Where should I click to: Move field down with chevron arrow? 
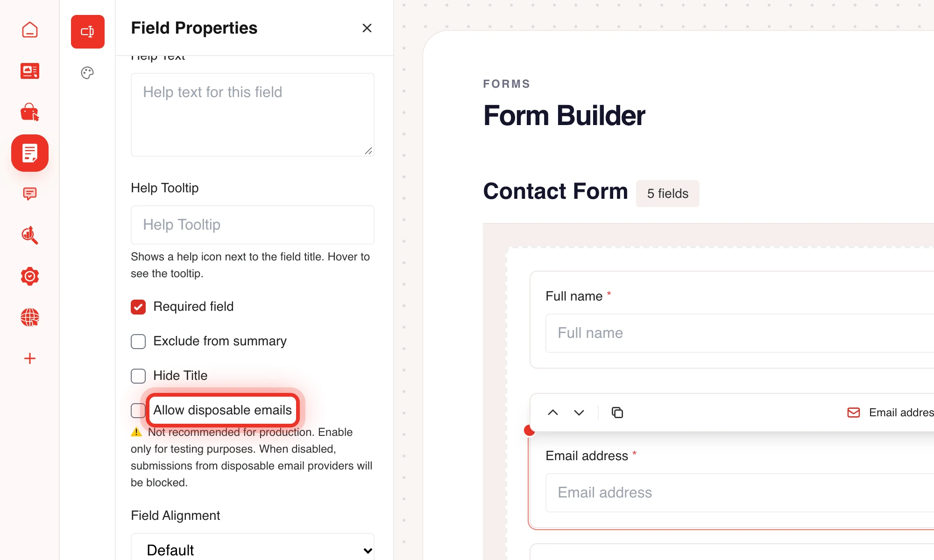pyautogui.click(x=579, y=413)
